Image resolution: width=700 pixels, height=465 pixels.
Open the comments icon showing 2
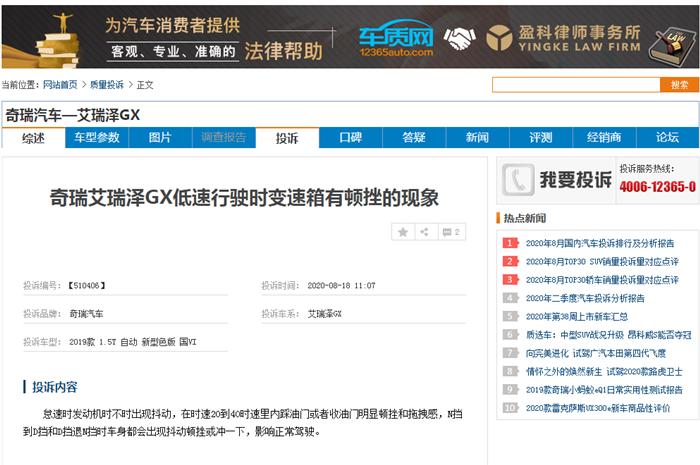point(451,232)
